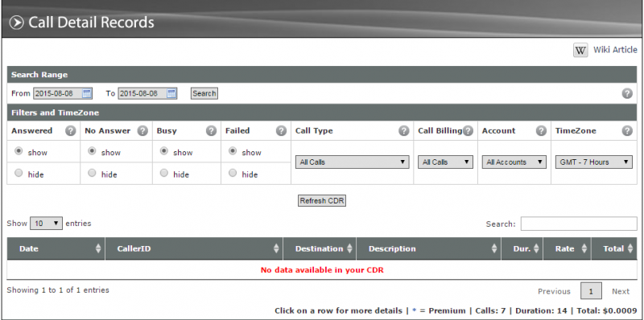Expand the All Accounts dropdown

[514, 162]
